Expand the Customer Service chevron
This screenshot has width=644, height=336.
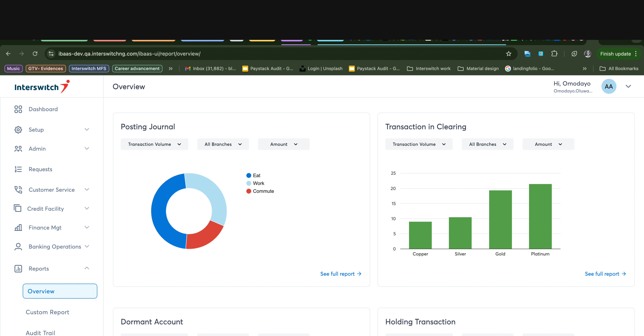point(87,189)
